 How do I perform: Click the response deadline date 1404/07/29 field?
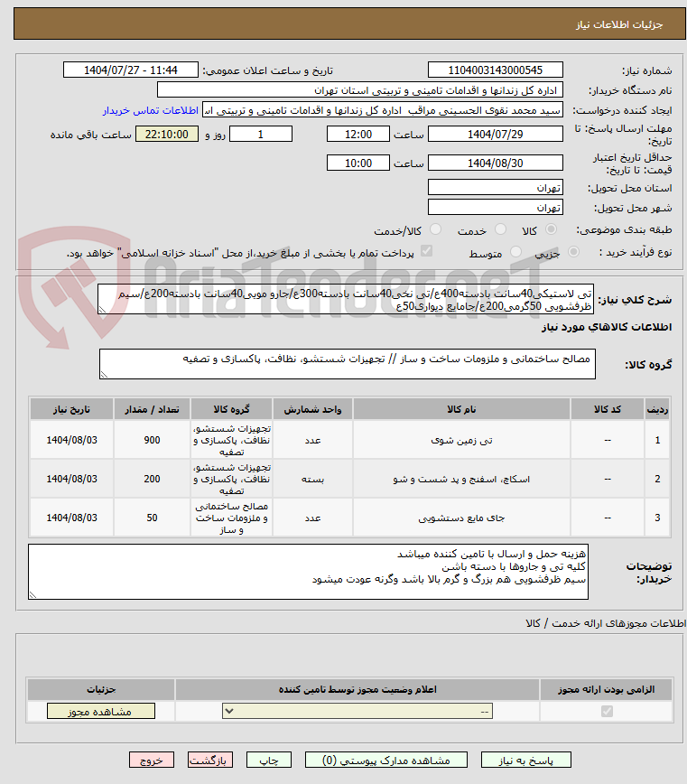[495, 134]
